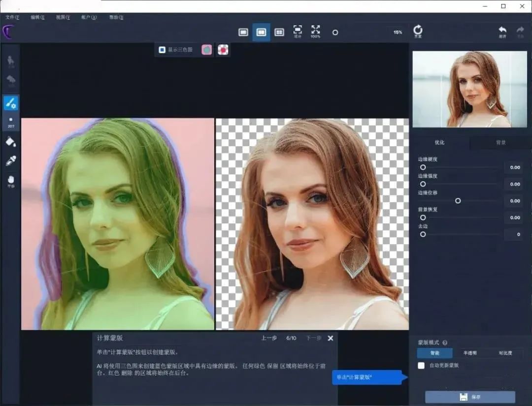The width and height of the screenshot is (532, 406).
Task: Undo the last action
Action: click(502, 31)
